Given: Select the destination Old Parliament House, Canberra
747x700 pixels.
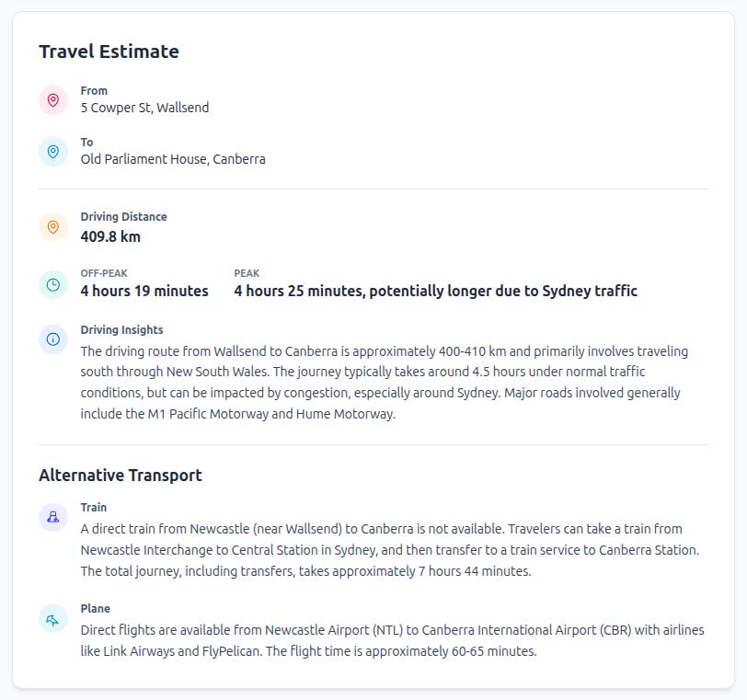Looking at the screenshot, I should [173, 159].
